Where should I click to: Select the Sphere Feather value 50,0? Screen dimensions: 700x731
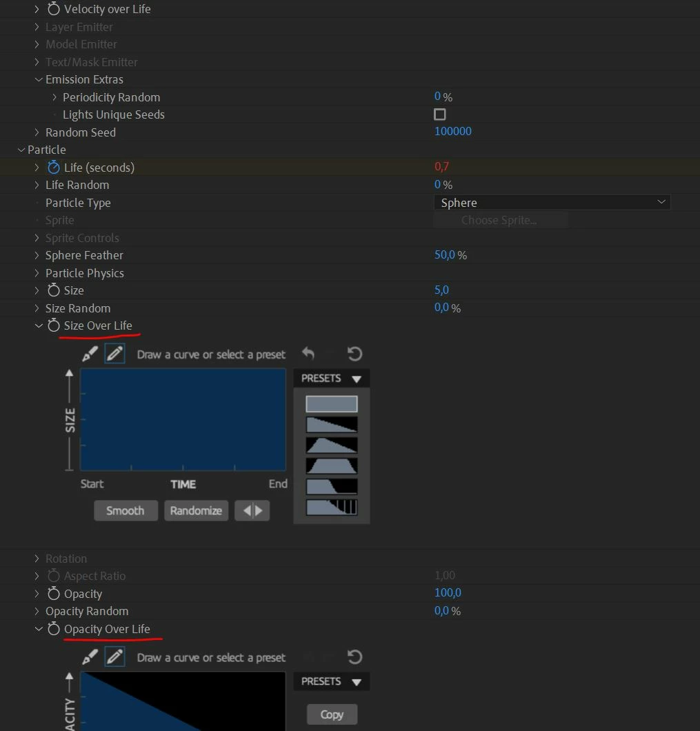click(x=444, y=254)
